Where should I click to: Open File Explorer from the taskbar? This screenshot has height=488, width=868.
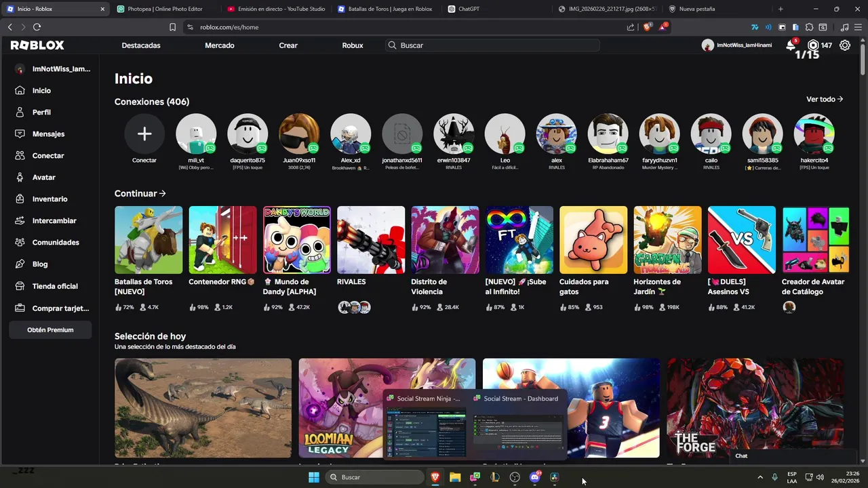(455, 477)
